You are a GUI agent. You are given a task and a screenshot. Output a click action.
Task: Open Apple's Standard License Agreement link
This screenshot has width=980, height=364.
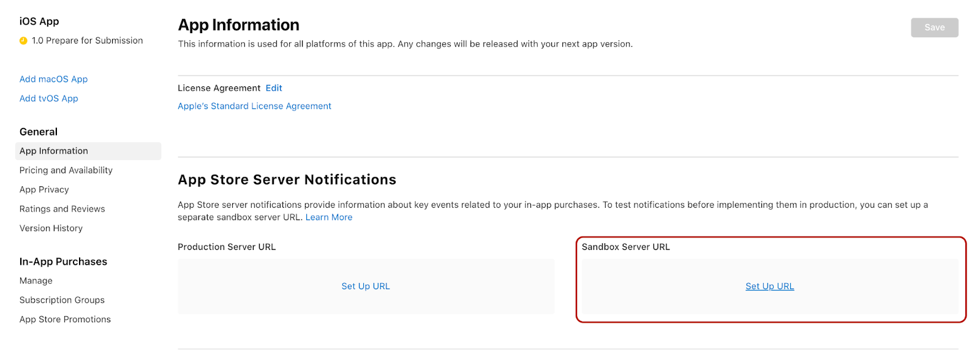(x=254, y=106)
